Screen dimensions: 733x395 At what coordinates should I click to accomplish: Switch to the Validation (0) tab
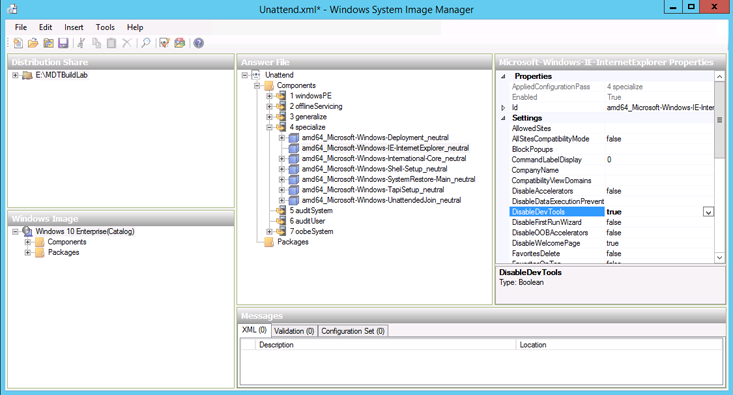pyautogui.click(x=294, y=331)
